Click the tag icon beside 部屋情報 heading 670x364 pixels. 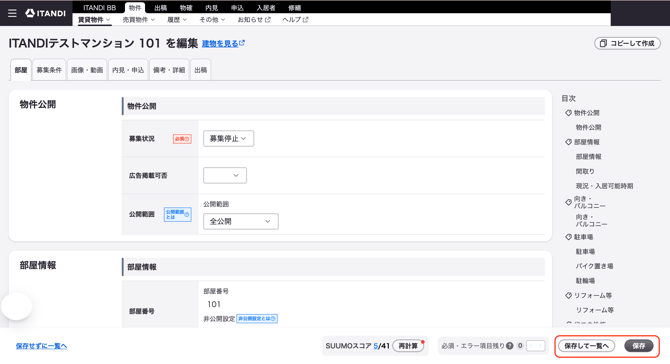568,142
